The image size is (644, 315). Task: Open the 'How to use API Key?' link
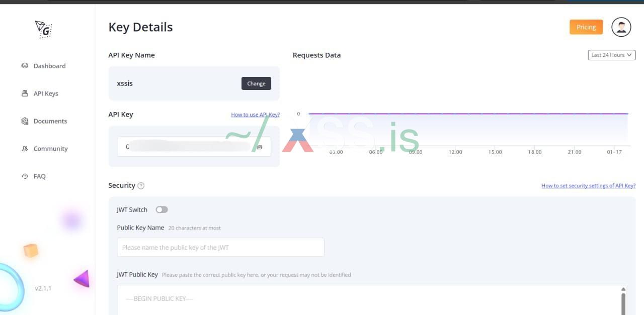255,115
